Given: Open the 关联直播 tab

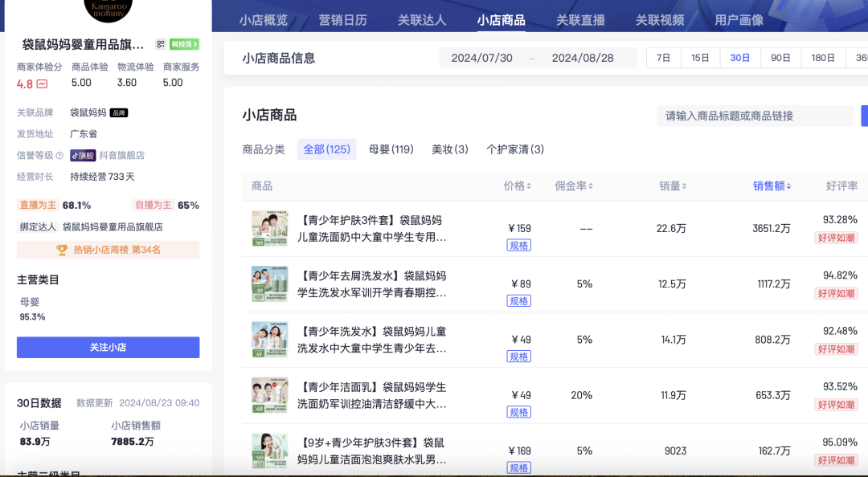Looking at the screenshot, I should click(580, 20).
